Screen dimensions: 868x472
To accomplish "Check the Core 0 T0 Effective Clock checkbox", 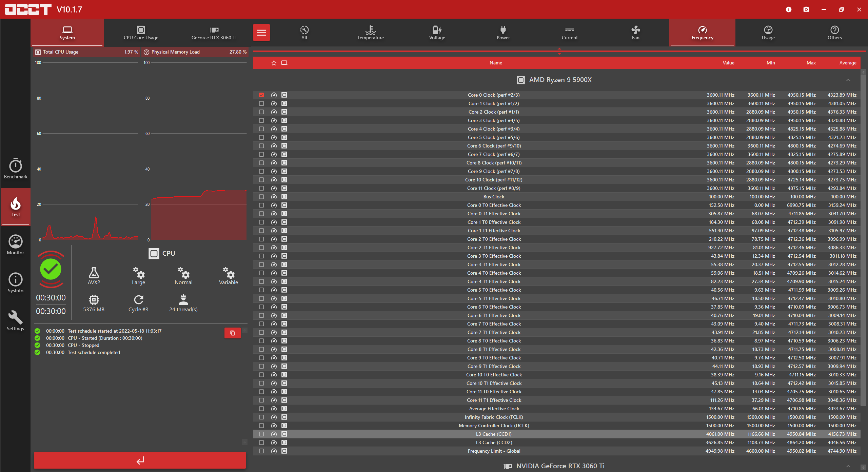I will tap(261, 205).
